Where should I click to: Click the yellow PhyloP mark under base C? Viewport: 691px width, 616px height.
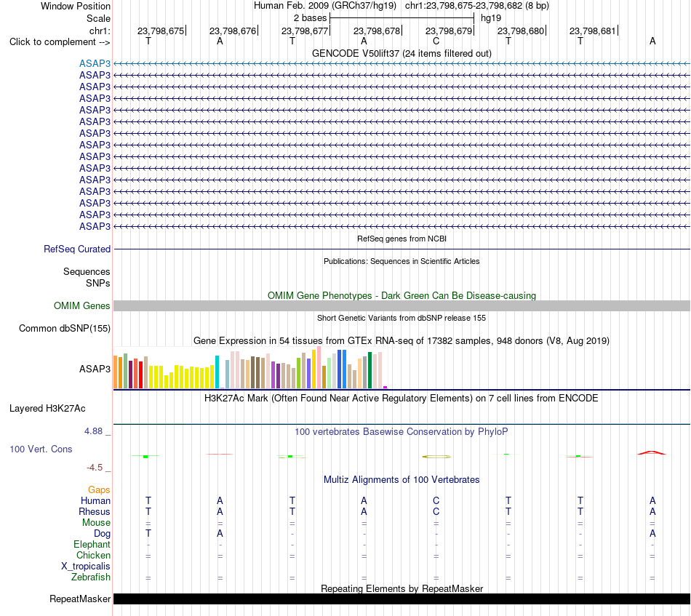pyautogui.click(x=436, y=457)
